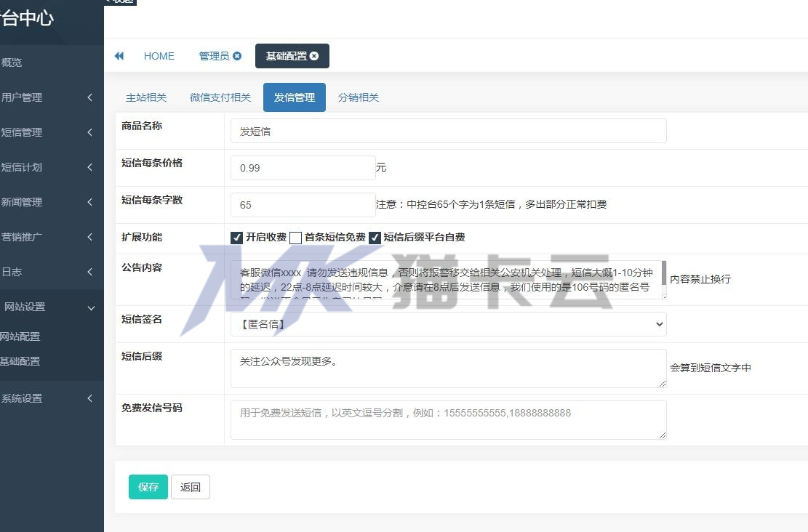Screen dimensions: 808x532
Task: Click the 免费发信号码 textarea
Action: point(448,420)
